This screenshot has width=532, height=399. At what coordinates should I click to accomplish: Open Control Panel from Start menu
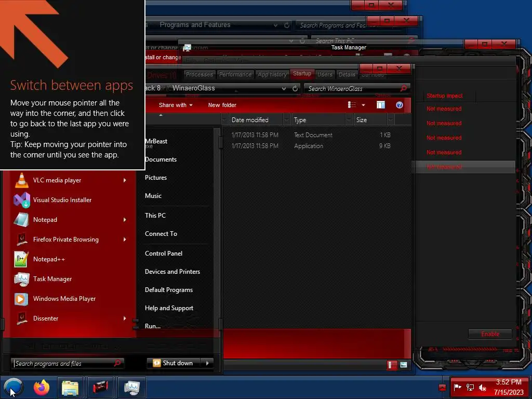click(164, 254)
